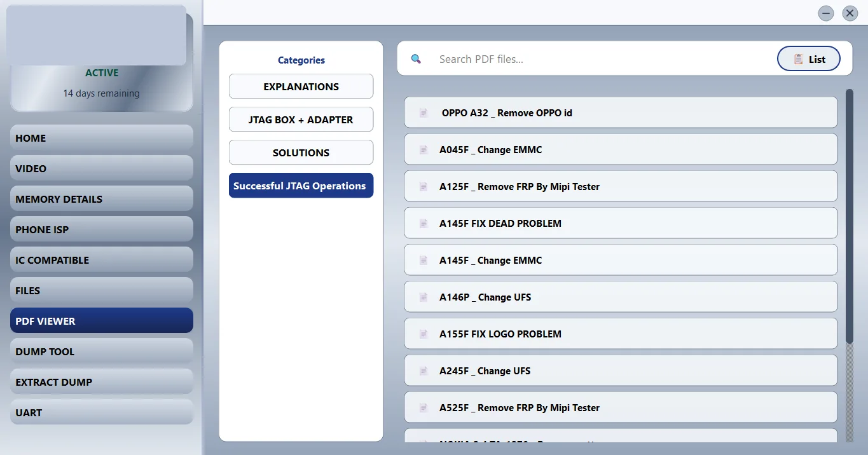Click the PDF list vertical scrollbar
868x455 pixels.
click(x=850, y=216)
